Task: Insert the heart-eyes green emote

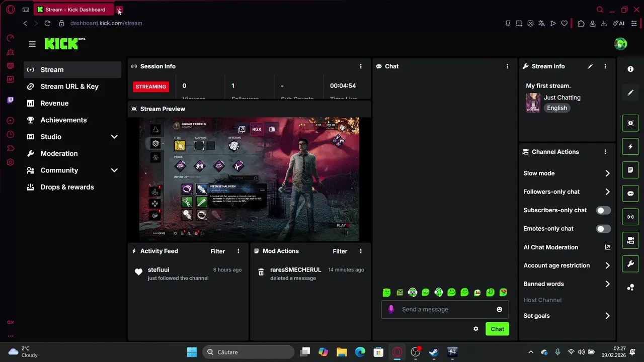Action: [503, 292]
